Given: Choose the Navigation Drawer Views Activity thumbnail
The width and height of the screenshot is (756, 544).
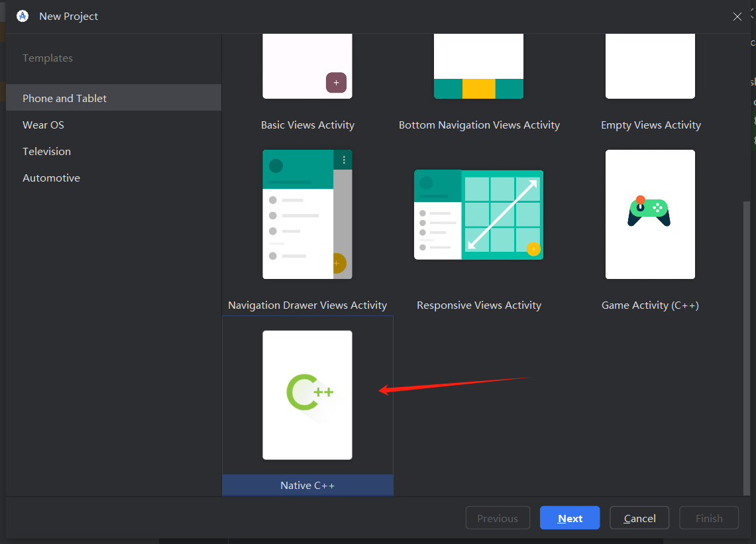Looking at the screenshot, I should coord(307,214).
